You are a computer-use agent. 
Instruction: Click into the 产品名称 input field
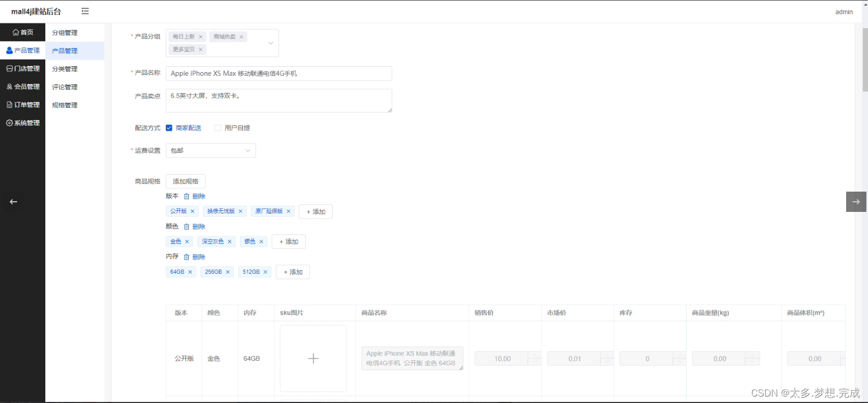pos(279,74)
